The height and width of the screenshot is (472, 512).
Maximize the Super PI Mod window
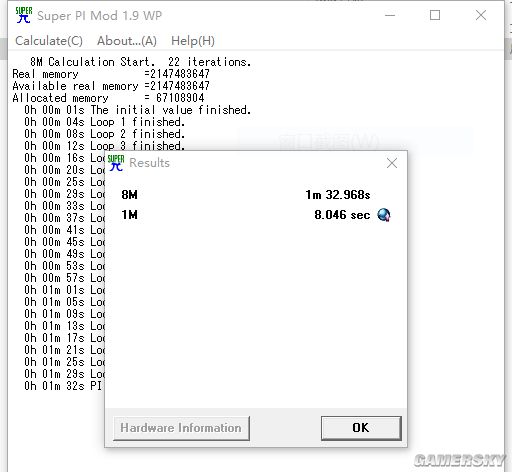click(x=435, y=15)
